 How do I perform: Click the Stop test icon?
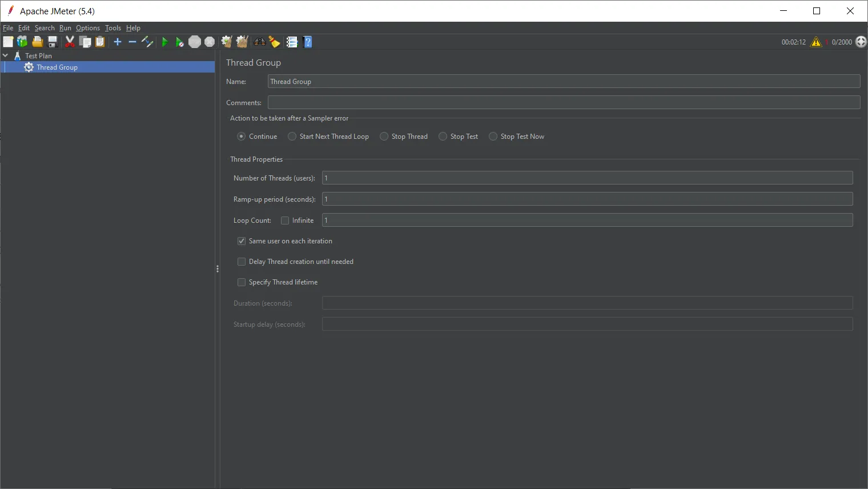[x=195, y=42]
